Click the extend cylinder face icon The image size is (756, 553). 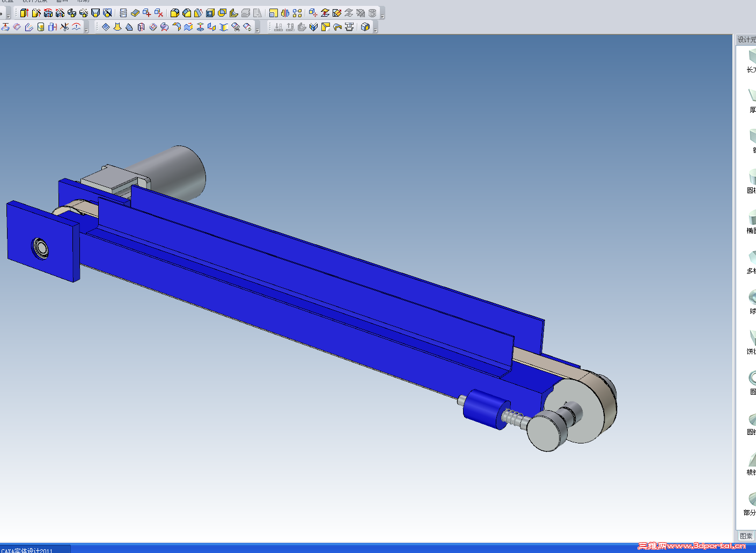53,27
